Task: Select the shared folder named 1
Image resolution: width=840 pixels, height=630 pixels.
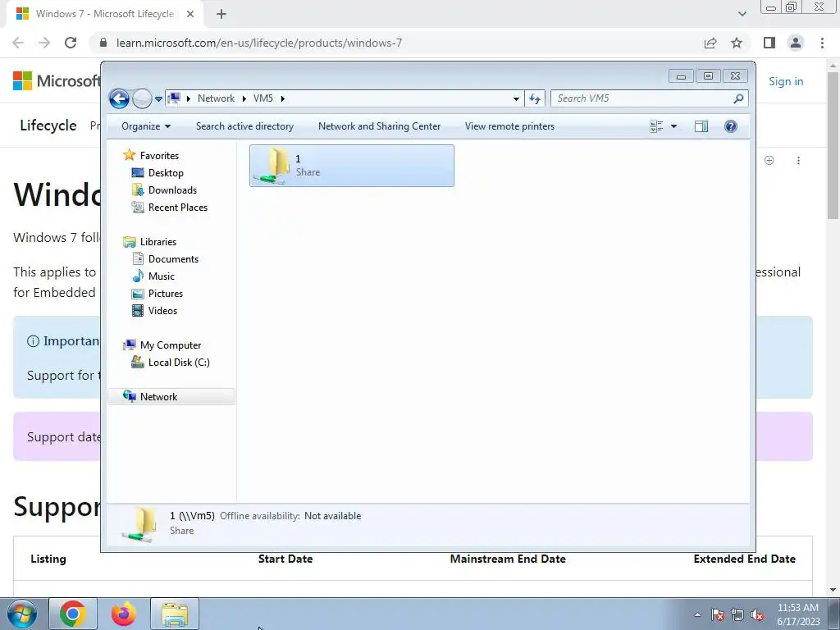Action: pyautogui.click(x=351, y=166)
